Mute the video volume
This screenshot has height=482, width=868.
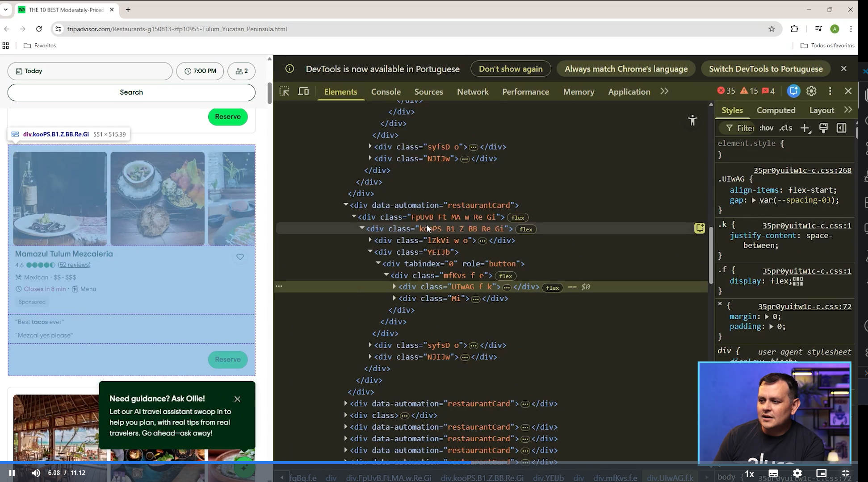coord(36,473)
